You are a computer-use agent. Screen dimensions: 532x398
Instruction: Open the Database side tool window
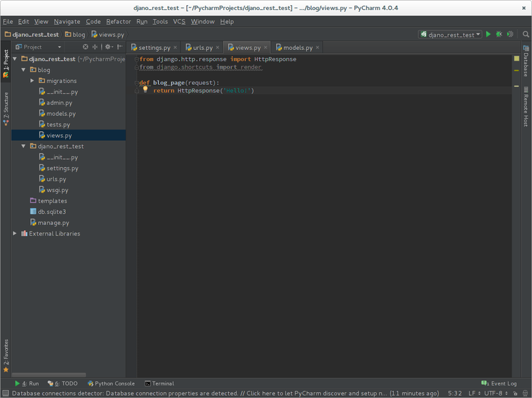coord(526,61)
